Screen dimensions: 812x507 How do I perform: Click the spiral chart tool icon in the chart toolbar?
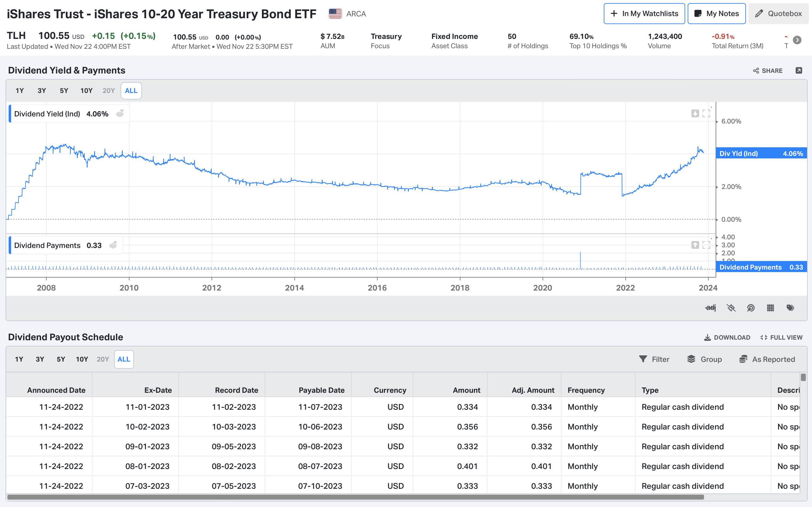pyautogui.click(x=751, y=308)
